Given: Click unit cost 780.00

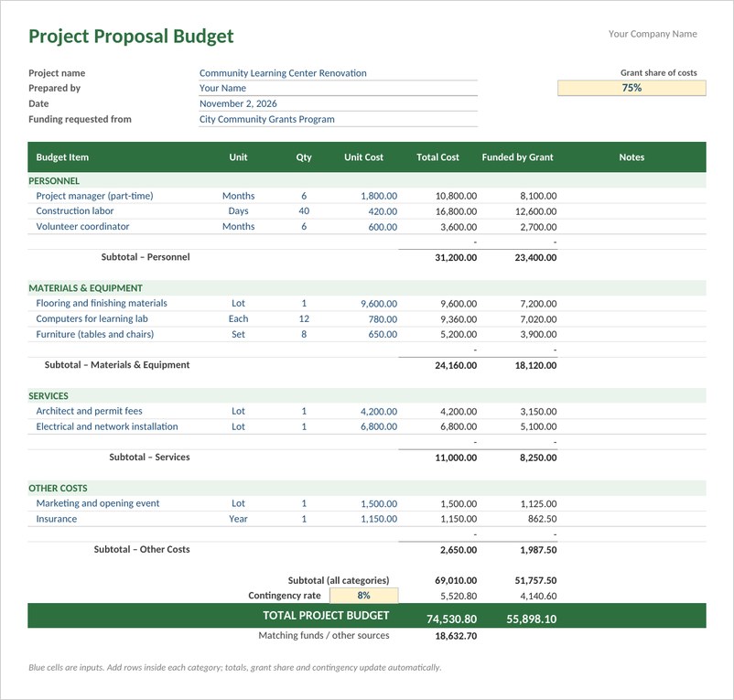Looking at the screenshot, I should (x=383, y=319).
